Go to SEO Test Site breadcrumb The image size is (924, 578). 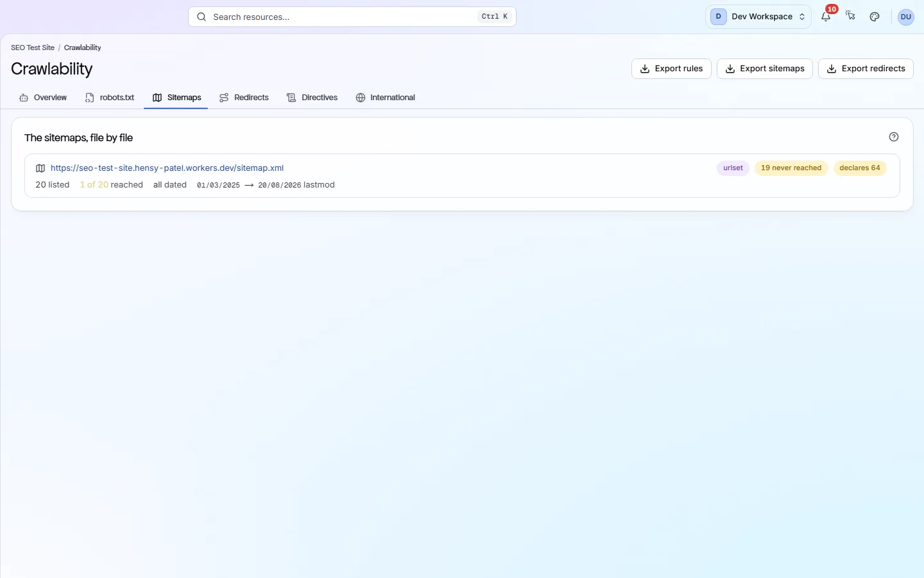(x=33, y=48)
